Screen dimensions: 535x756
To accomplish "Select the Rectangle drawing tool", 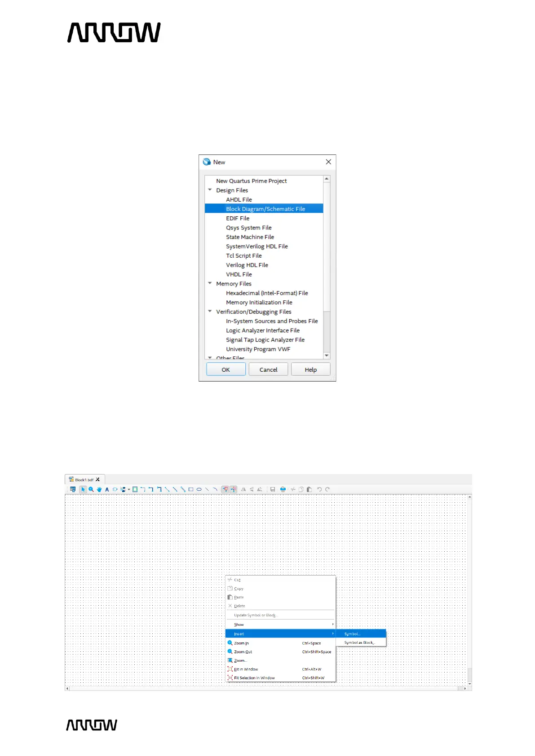I will pos(191,489).
